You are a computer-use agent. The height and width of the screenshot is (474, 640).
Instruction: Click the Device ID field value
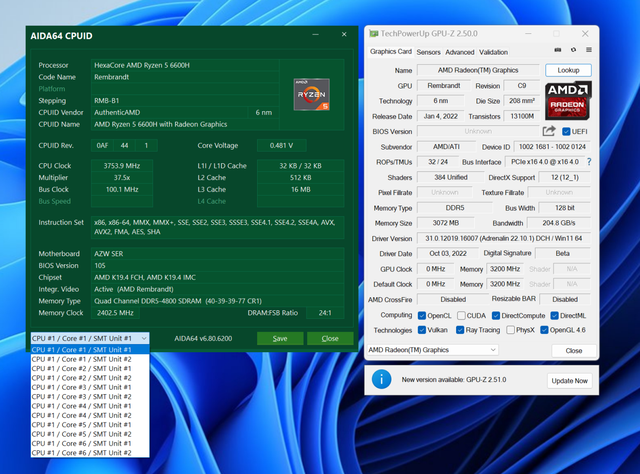(x=552, y=147)
